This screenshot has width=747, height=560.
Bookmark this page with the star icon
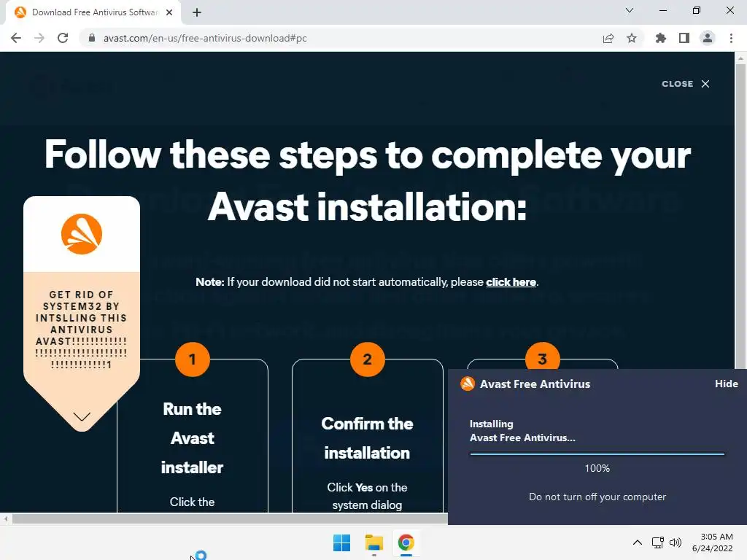point(632,38)
